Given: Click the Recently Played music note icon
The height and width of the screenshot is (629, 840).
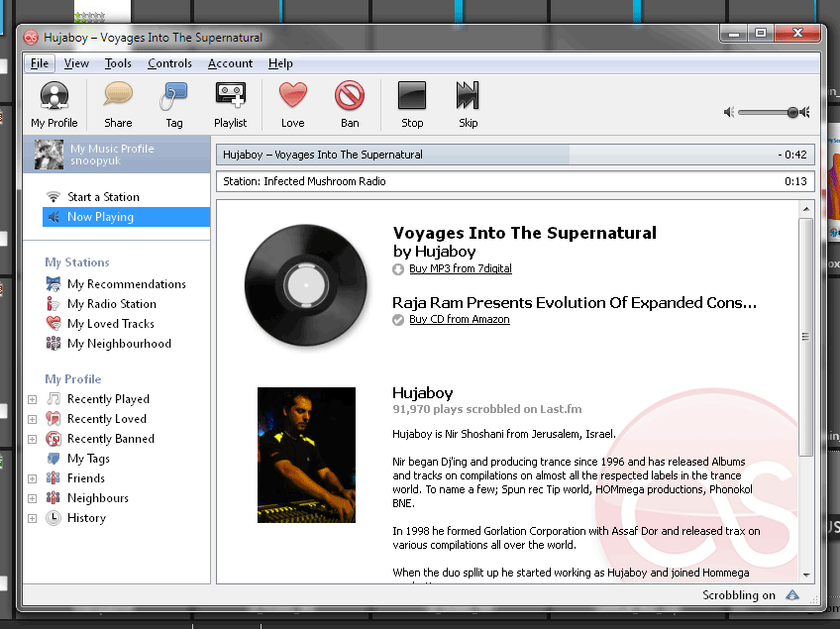Looking at the screenshot, I should pyautogui.click(x=53, y=398).
